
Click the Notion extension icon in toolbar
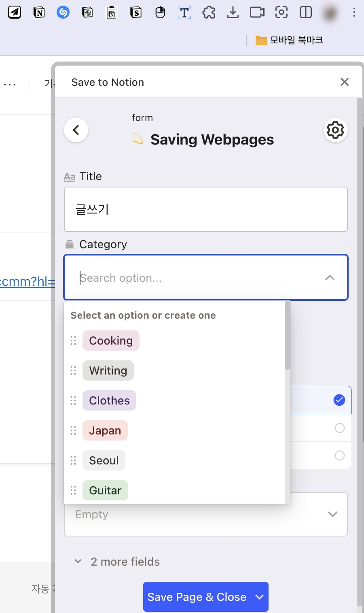[x=39, y=13]
